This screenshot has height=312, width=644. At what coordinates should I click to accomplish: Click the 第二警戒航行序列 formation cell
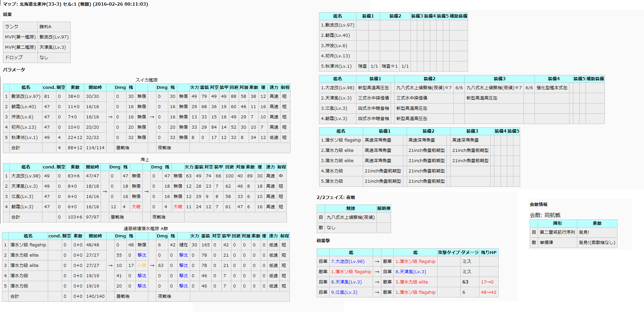click(557, 232)
